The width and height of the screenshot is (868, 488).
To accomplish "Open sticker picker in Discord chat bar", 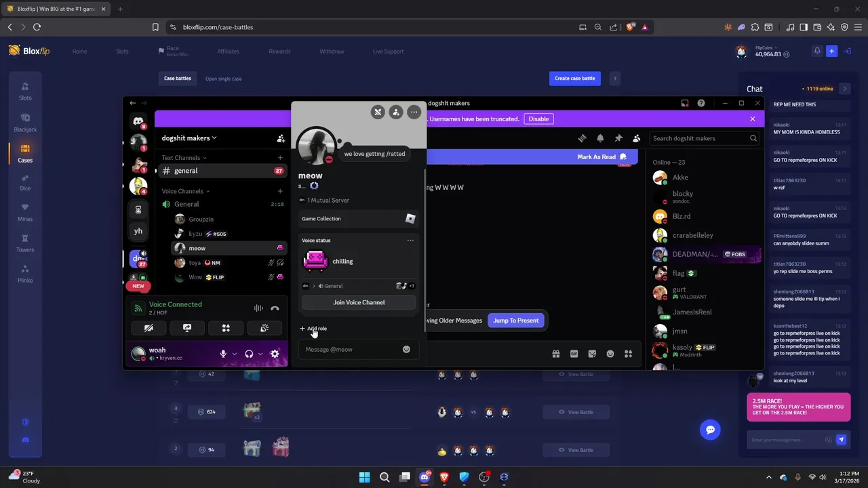I will 592,354.
